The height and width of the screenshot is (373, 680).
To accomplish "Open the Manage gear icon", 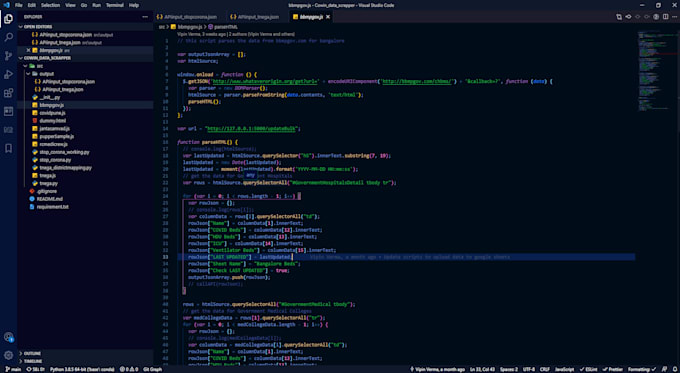I will tap(8, 355).
